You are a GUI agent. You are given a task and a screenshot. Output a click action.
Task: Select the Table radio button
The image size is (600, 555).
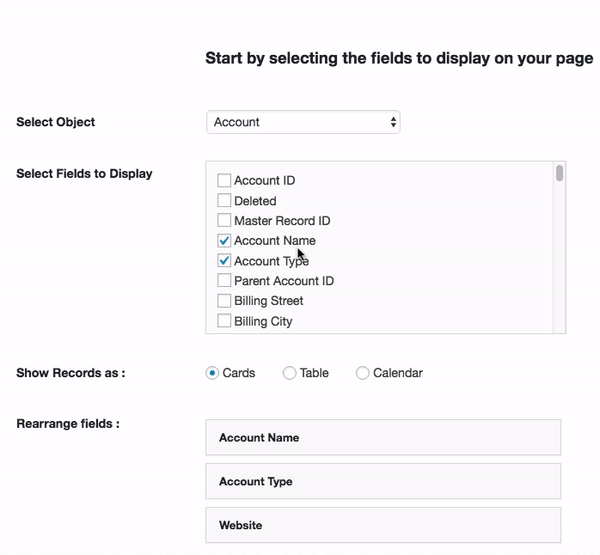tap(289, 373)
